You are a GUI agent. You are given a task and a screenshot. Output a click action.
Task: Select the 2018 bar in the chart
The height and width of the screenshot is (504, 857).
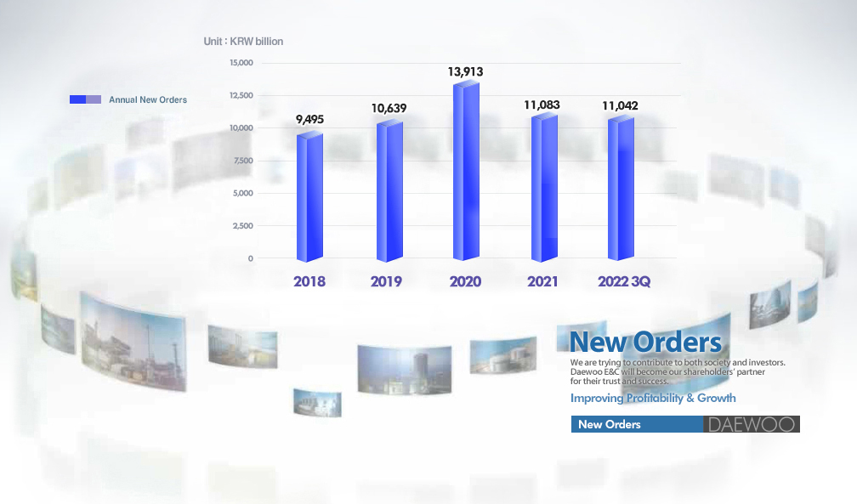tap(309, 197)
